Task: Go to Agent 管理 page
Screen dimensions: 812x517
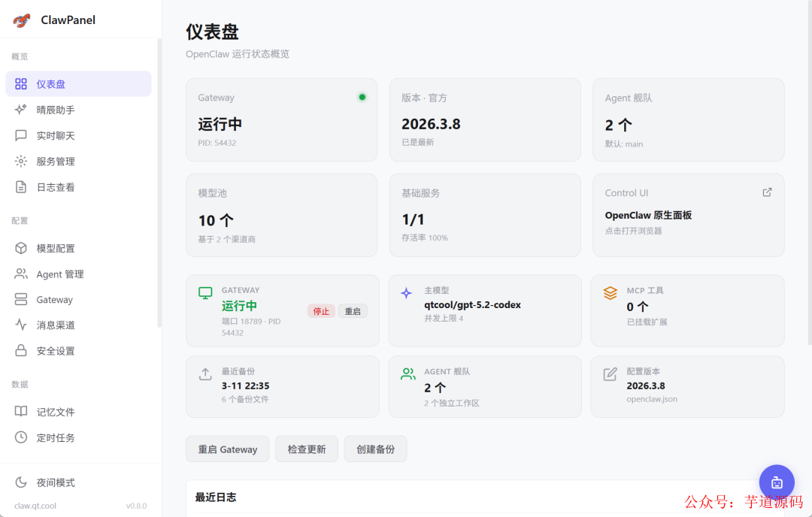Action: [x=79, y=274]
